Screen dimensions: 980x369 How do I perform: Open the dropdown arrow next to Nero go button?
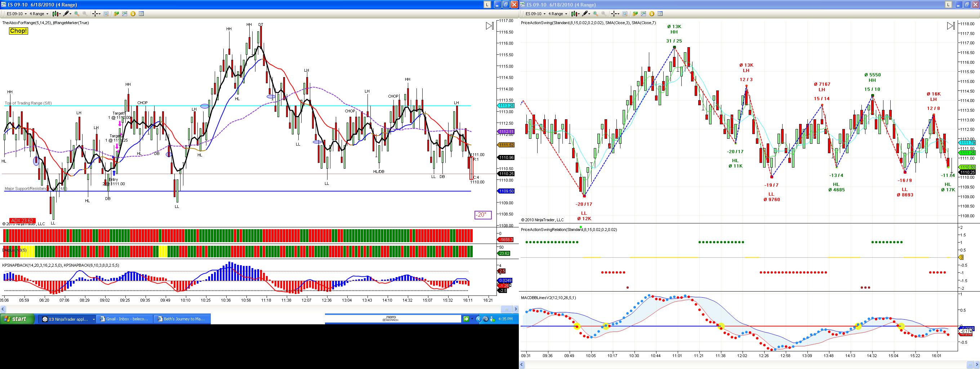(x=472, y=319)
